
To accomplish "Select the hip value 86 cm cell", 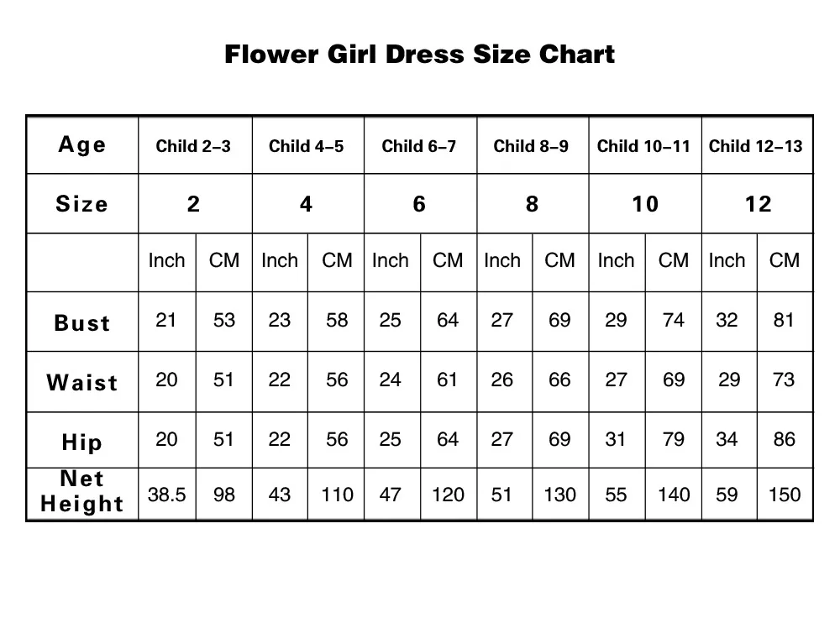I will (785, 439).
